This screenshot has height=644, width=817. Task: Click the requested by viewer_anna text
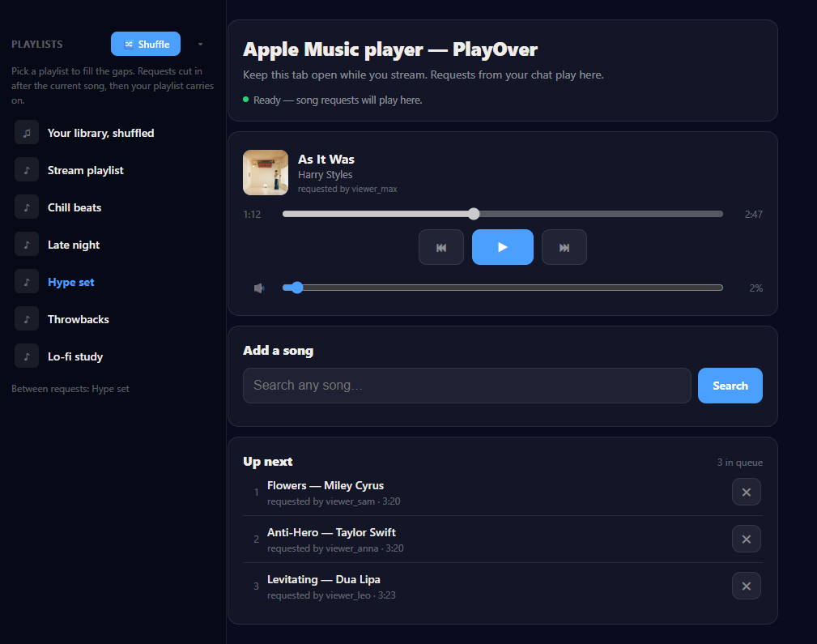coord(323,548)
